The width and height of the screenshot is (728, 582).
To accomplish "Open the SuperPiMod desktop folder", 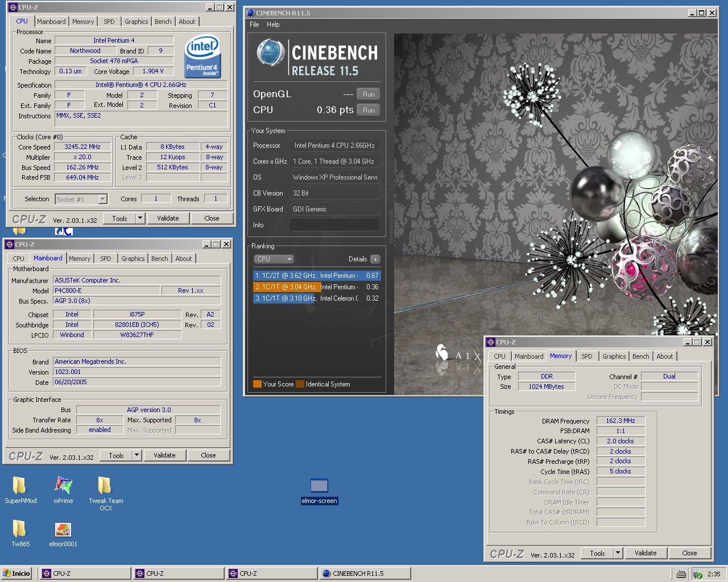I will click(20, 490).
